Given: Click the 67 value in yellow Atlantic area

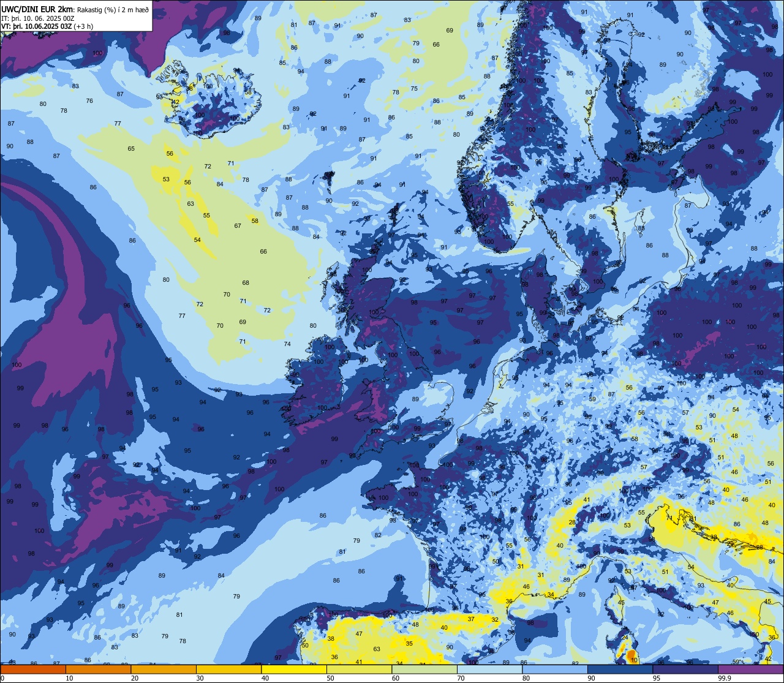Looking at the screenshot, I should point(238,226).
